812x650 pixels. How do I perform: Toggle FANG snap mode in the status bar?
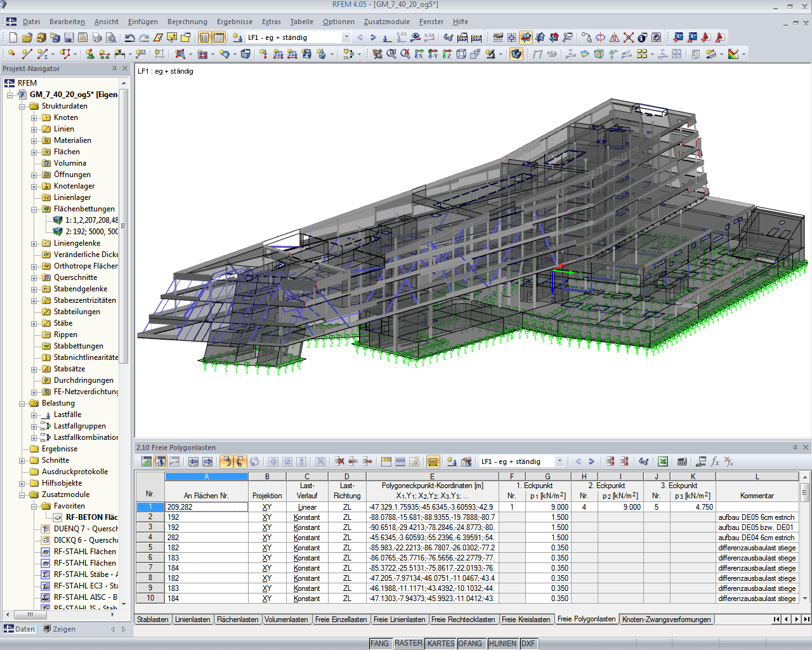[x=379, y=643]
